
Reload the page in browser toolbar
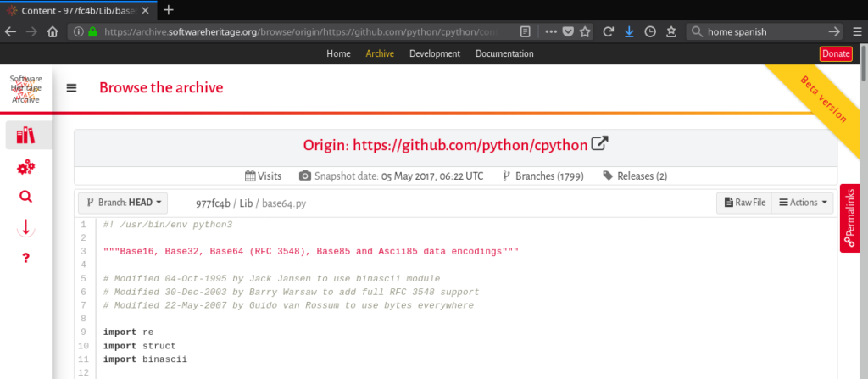[608, 31]
